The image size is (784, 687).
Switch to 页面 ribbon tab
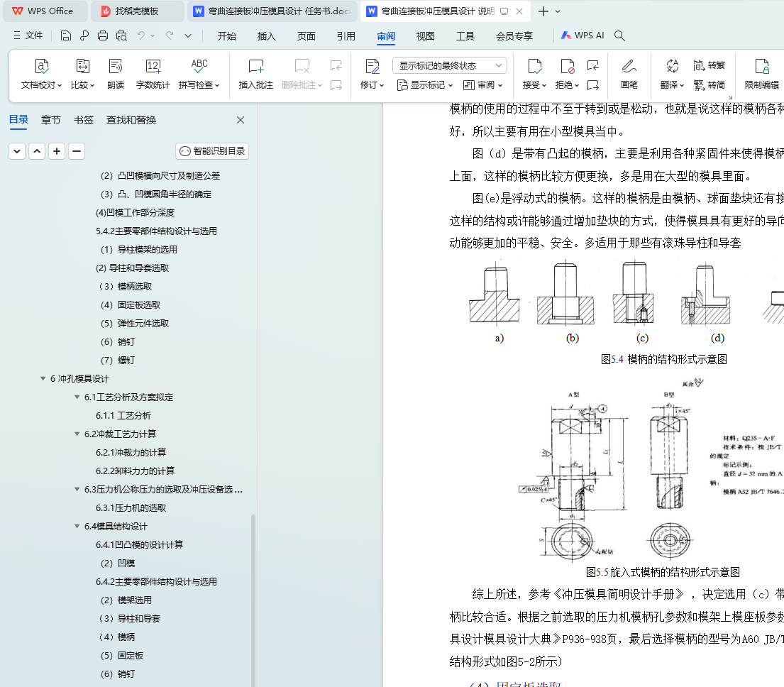[x=306, y=36]
